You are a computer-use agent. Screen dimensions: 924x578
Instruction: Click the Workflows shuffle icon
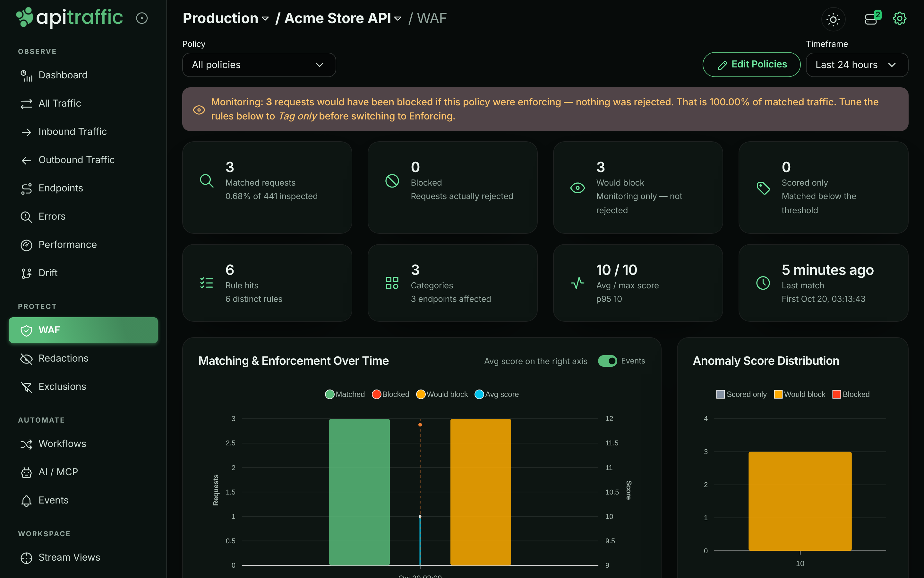(x=26, y=444)
